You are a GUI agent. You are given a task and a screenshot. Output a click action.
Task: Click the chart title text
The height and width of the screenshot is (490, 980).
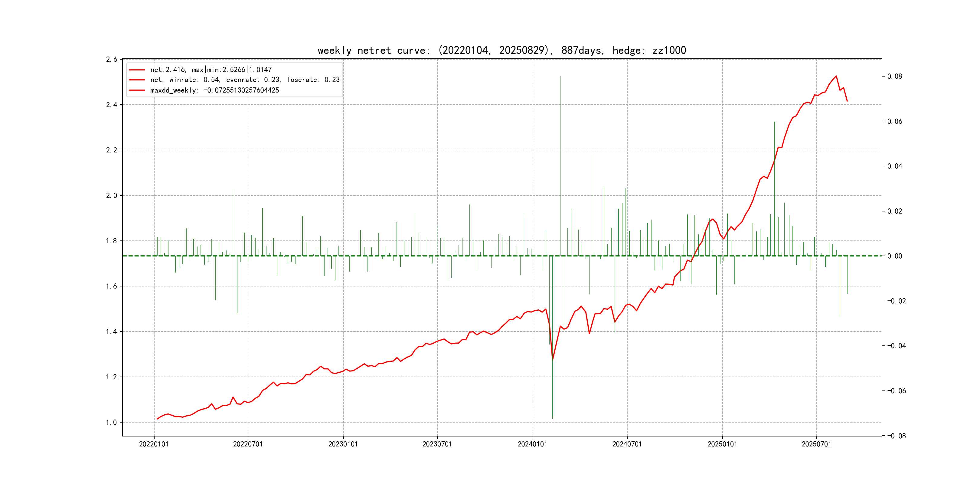[501, 50]
